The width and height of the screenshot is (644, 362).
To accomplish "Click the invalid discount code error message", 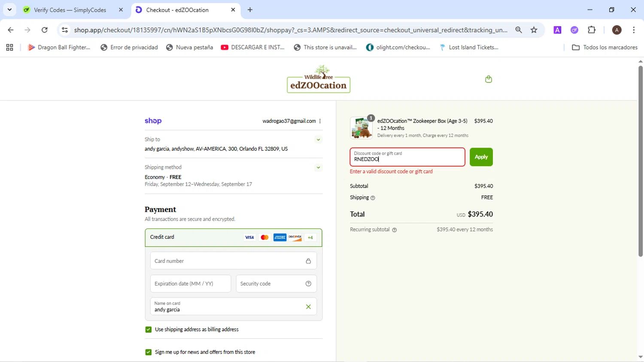I will (x=391, y=171).
